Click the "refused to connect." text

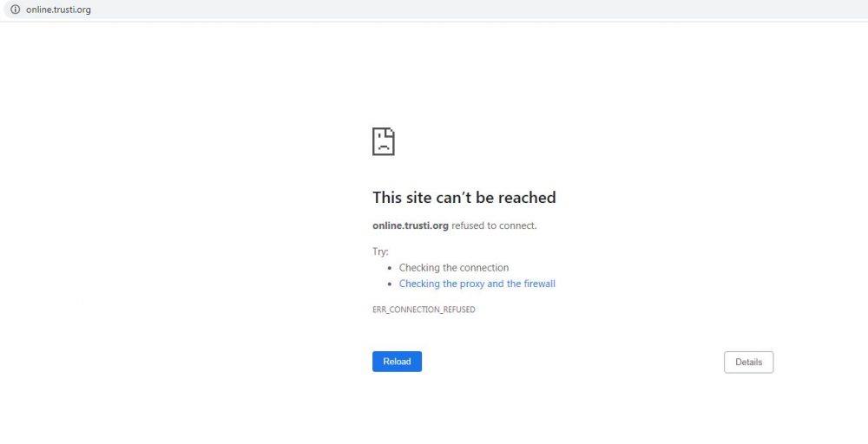[x=495, y=225]
